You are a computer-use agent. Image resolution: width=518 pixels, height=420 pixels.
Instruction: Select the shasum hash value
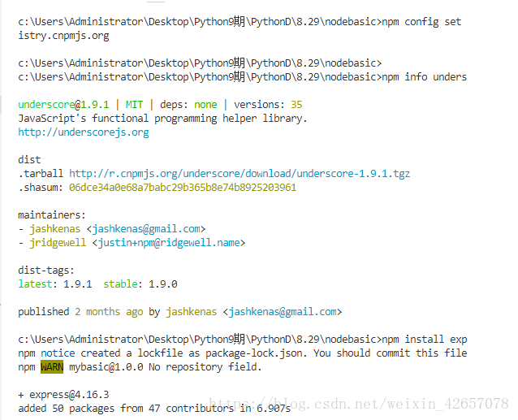(183, 188)
